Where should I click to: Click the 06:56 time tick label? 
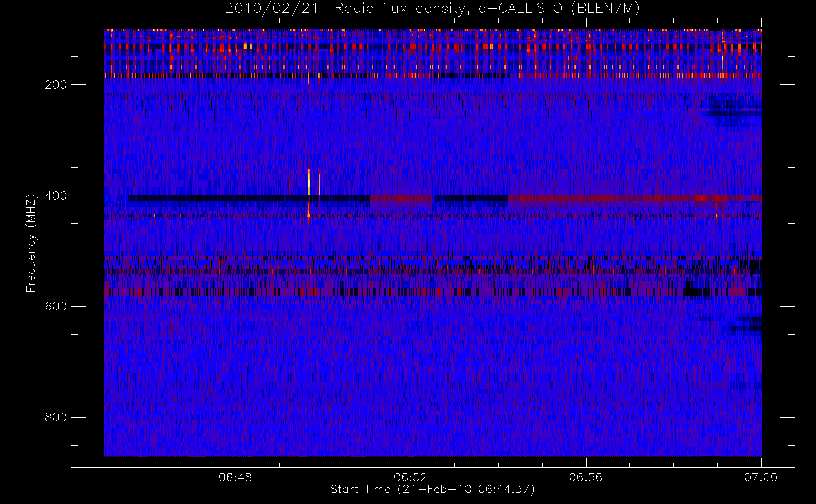coord(586,477)
